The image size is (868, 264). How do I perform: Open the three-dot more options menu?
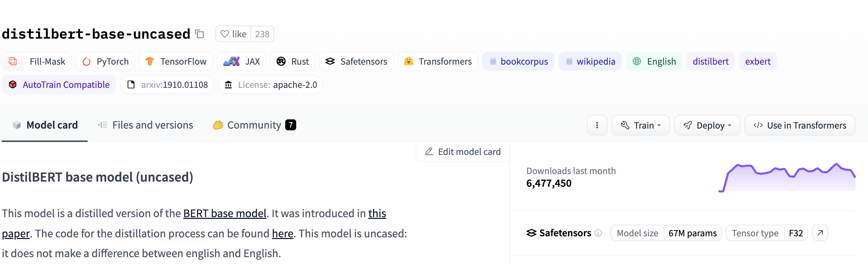(597, 125)
